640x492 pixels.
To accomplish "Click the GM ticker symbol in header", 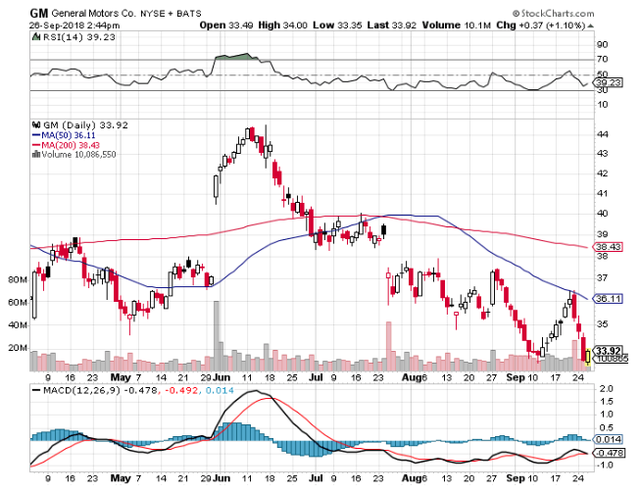I will tap(40, 13).
